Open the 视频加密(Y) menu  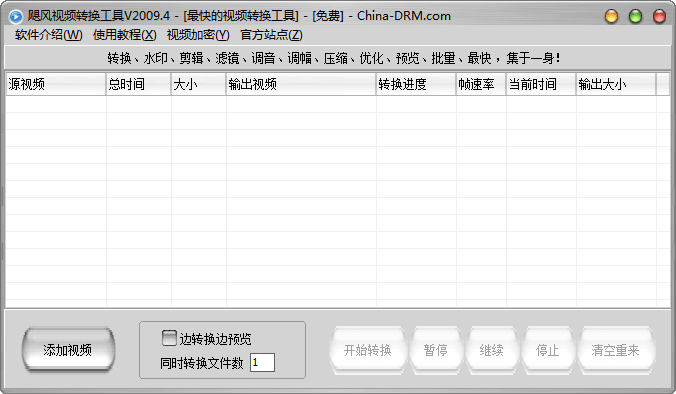click(x=198, y=35)
